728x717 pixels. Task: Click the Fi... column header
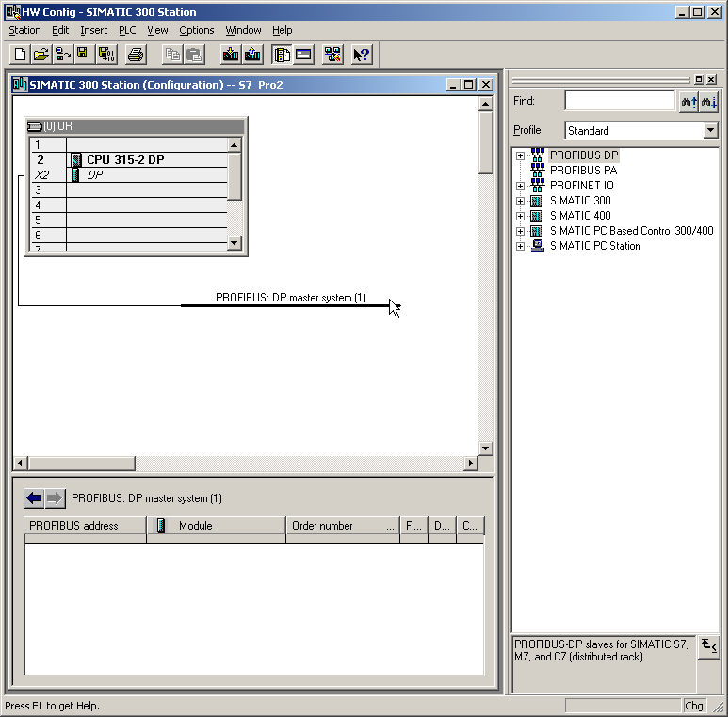point(413,526)
